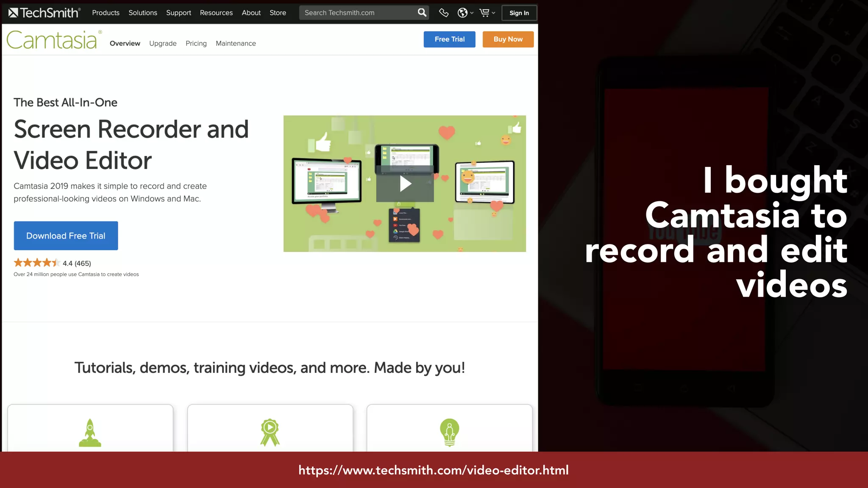Click the video thumbnail image
Image resolution: width=868 pixels, height=488 pixels.
click(x=405, y=183)
